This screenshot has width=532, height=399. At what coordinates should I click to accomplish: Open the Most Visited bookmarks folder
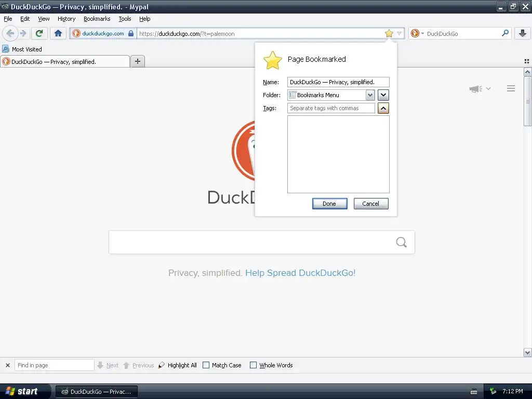(22, 49)
